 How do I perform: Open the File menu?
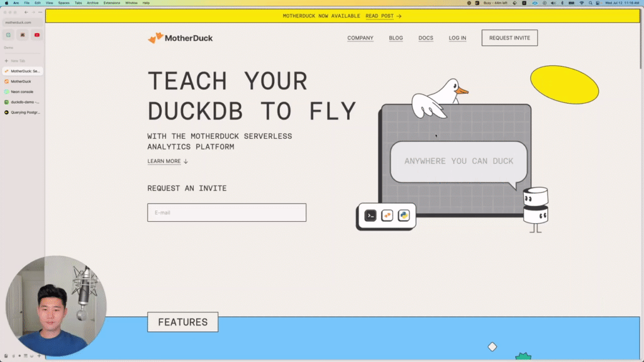[26, 3]
